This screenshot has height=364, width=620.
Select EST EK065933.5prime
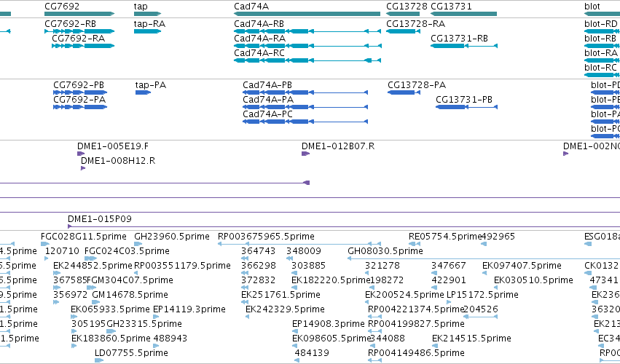(x=74, y=317)
